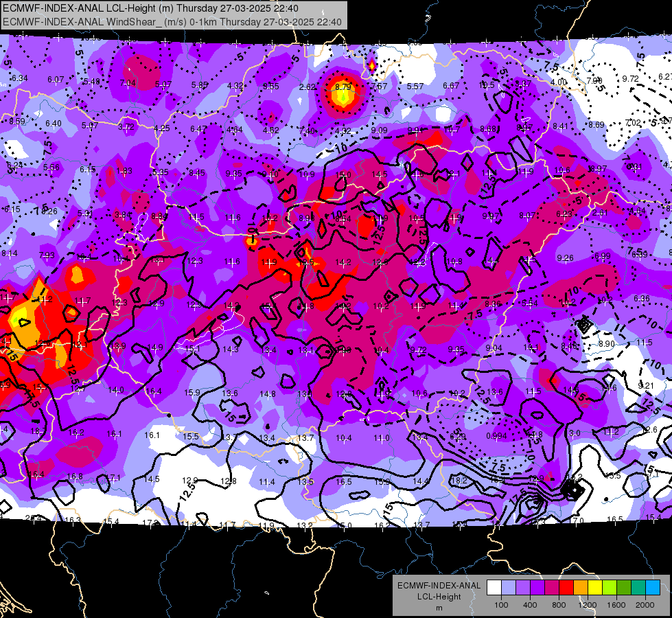This screenshot has height=618, width=672.
Task: Click the unit label "m" in the legend
Action: [x=439, y=608]
